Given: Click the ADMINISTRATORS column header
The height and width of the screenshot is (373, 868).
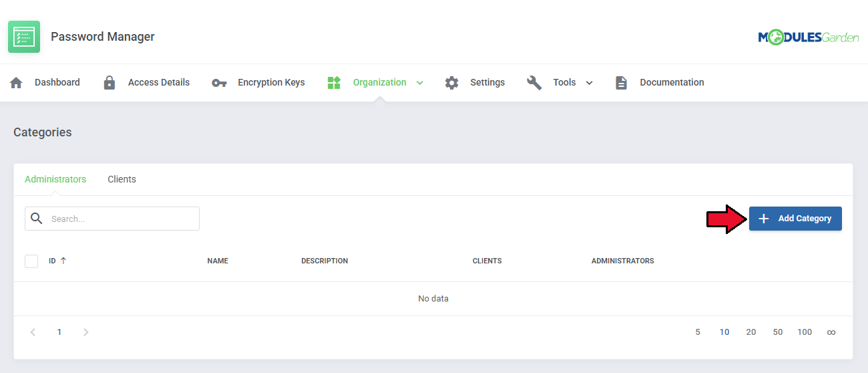Looking at the screenshot, I should [x=623, y=261].
